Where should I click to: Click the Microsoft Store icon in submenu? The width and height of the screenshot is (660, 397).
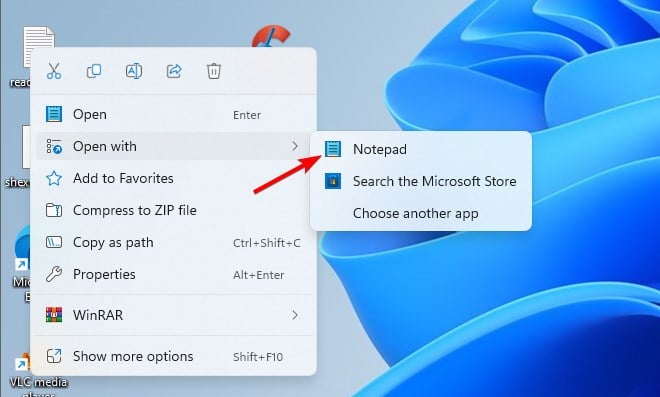coord(333,181)
